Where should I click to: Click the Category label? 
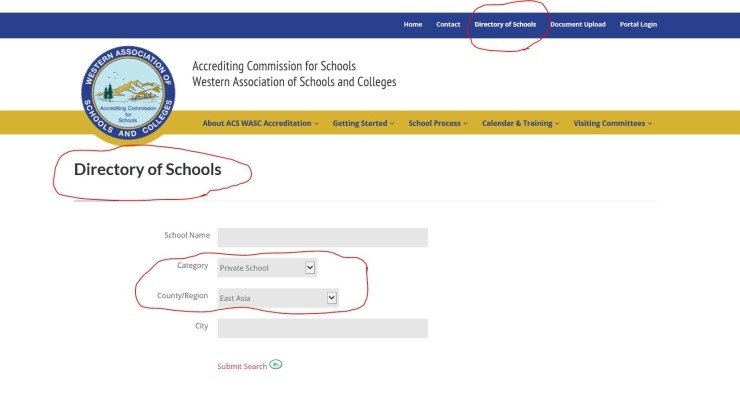tap(193, 266)
